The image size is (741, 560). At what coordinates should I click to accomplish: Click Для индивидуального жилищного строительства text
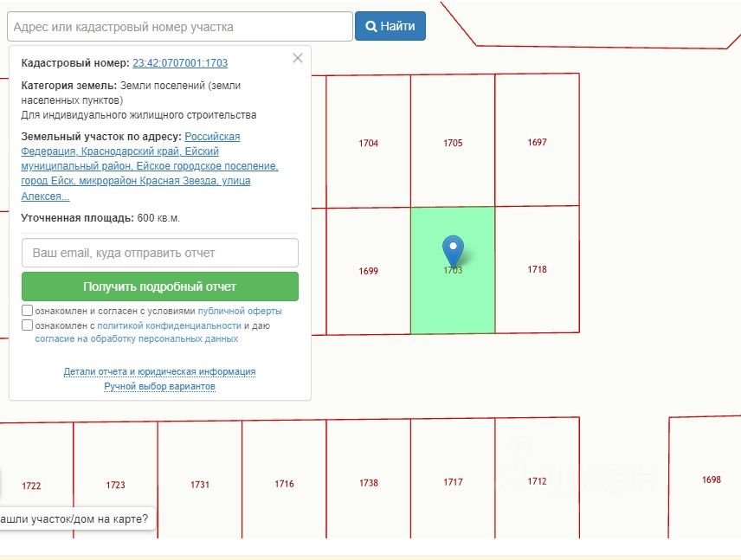(x=139, y=115)
